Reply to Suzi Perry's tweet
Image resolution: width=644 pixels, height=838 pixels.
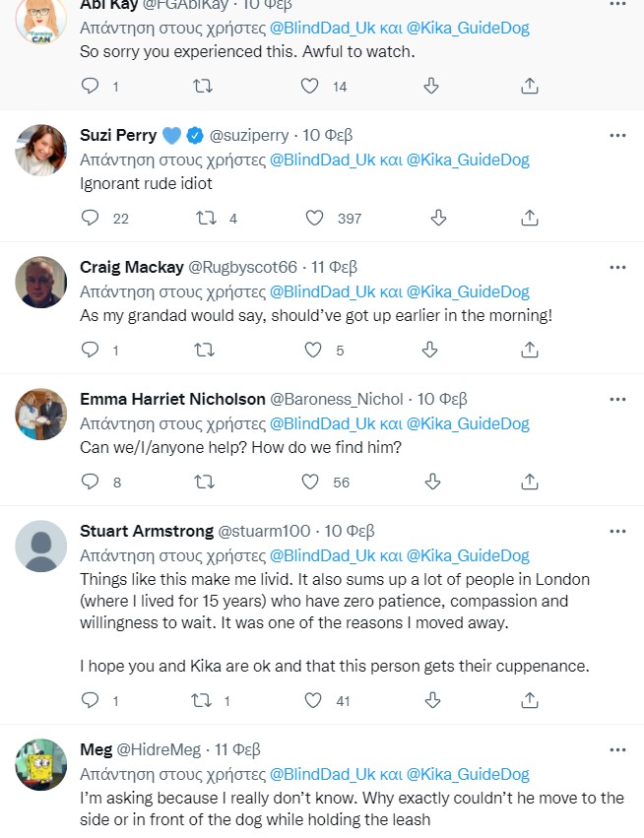91,218
